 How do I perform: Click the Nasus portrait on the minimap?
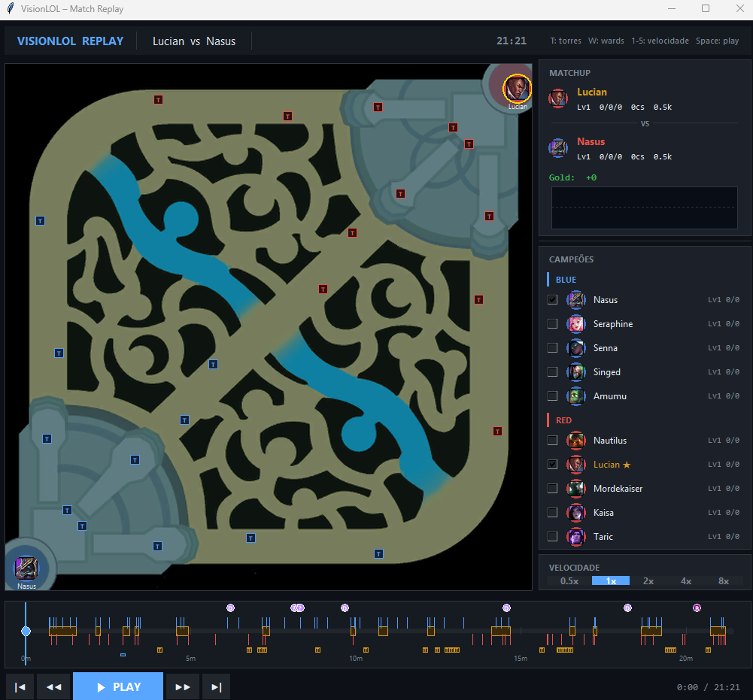pos(26,568)
